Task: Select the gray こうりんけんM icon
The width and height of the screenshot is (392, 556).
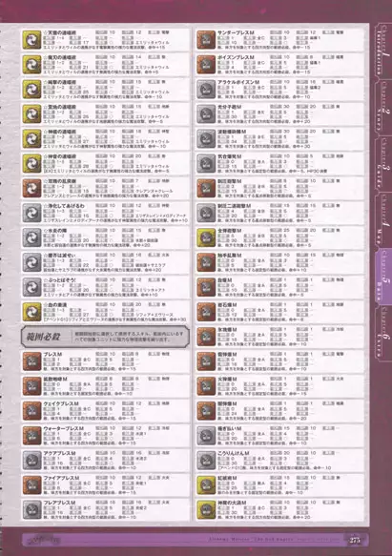Action: (x=206, y=460)
